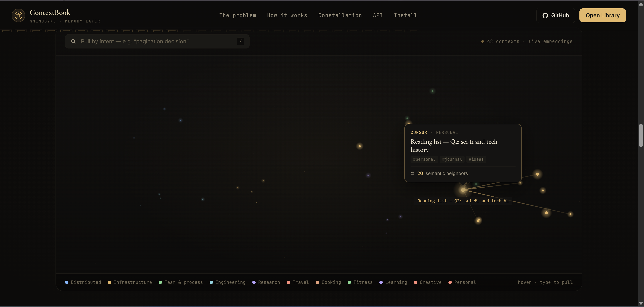The image size is (644, 307).
Task: Click the Travel legend label
Action: (x=301, y=282)
